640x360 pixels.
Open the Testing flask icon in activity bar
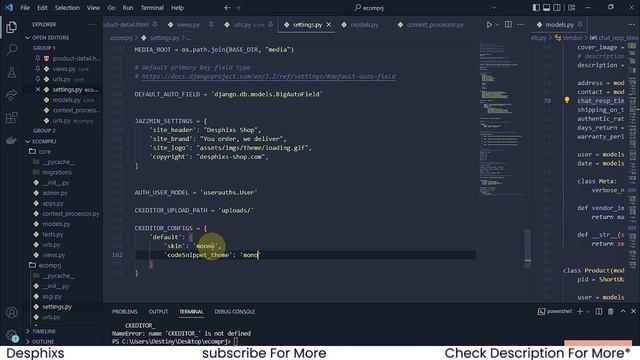click(x=11, y=72)
